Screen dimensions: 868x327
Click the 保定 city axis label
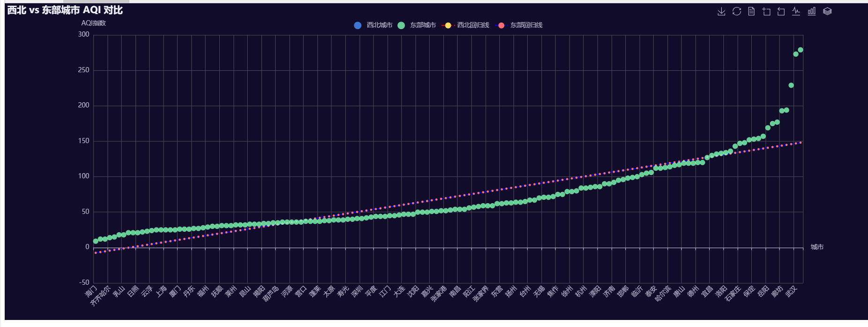coord(748,291)
